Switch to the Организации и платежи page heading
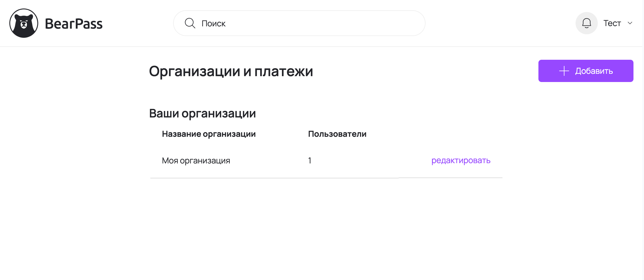Viewport: 644px width, 280px height. [x=231, y=71]
